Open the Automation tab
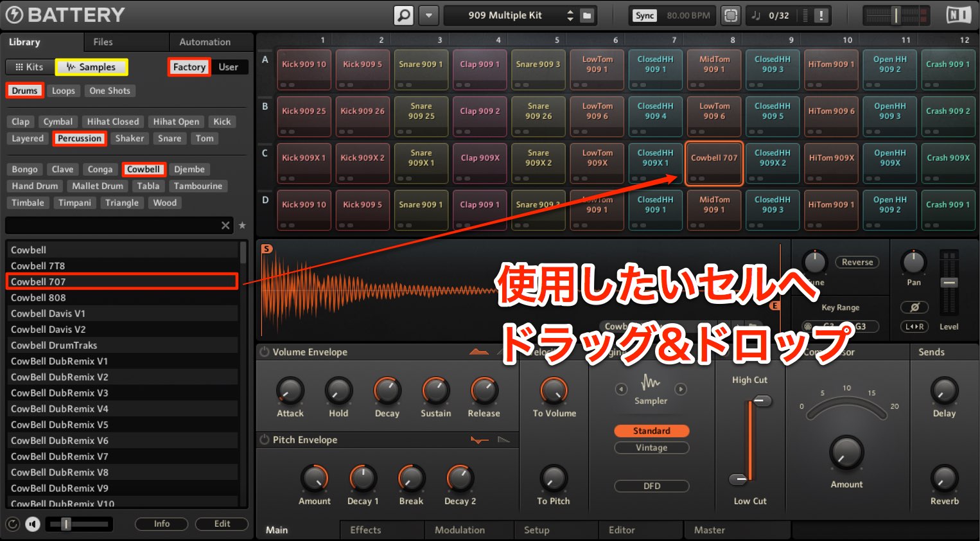Screen dimensions: 980x541 click(205, 42)
